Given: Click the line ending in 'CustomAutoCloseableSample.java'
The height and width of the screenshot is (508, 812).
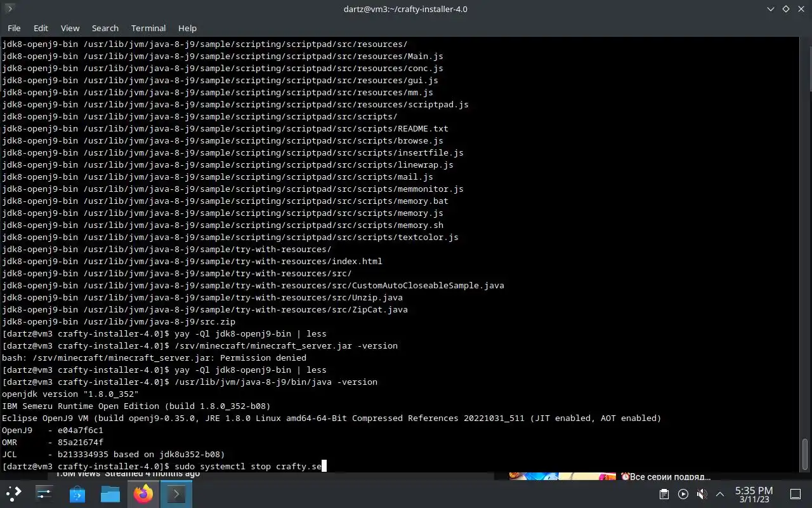Looking at the screenshot, I should [x=253, y=286].
